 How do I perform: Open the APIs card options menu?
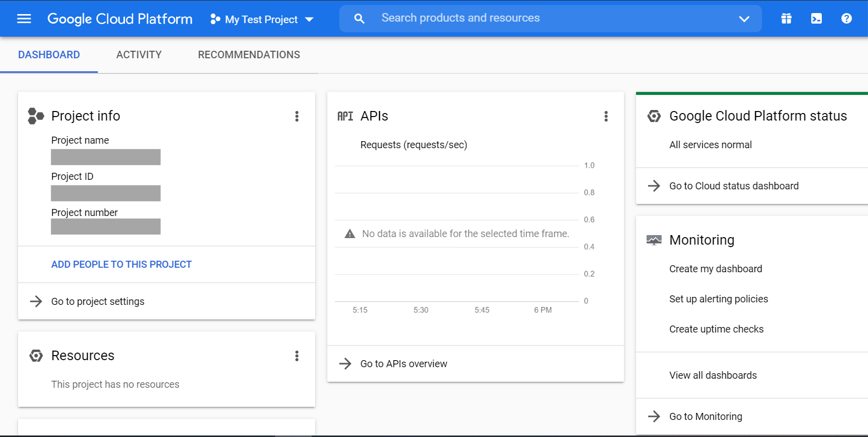606,117
